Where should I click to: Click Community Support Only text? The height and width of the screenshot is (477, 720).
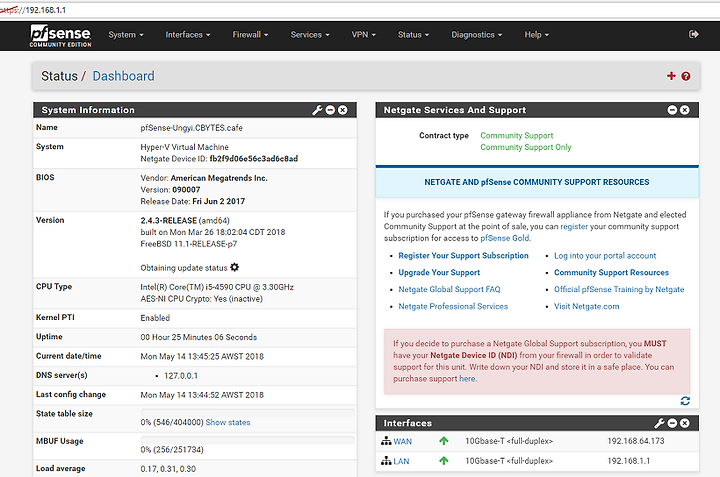[526, 147]
